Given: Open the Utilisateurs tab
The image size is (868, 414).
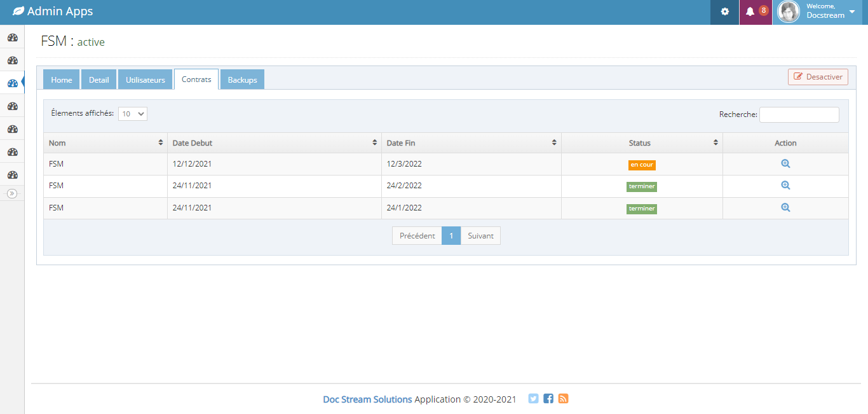Looking at the screenshot, I should coord(146,79).
